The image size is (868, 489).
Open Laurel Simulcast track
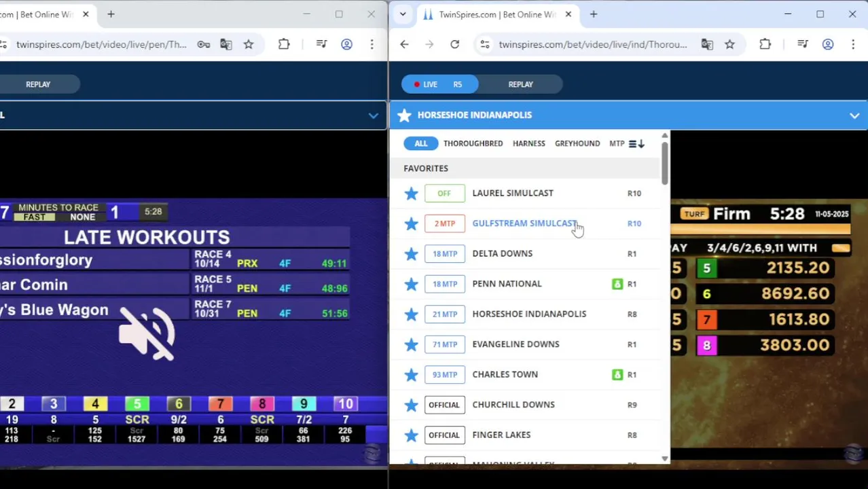tap(513, 193)
